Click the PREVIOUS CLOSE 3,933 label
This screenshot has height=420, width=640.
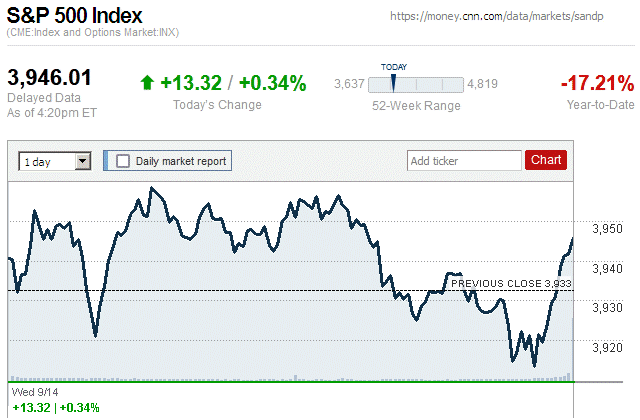coord(511,284)
